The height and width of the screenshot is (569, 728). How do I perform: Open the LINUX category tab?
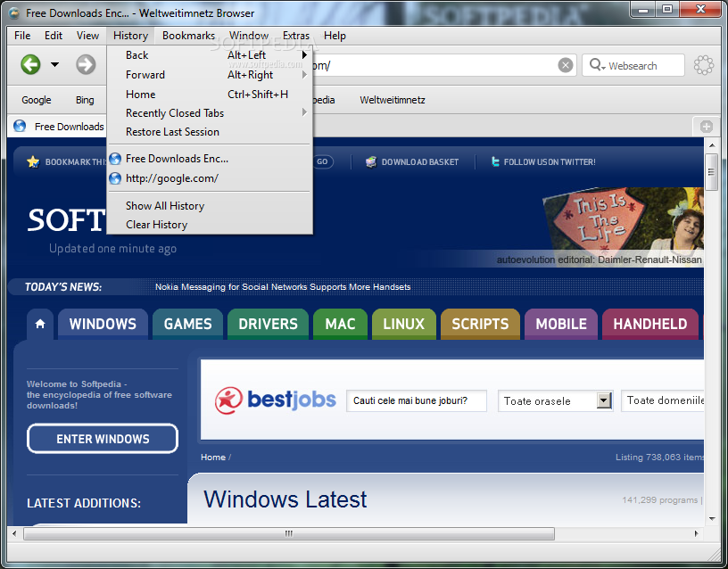pyautogui.click(x=404, y=324)
